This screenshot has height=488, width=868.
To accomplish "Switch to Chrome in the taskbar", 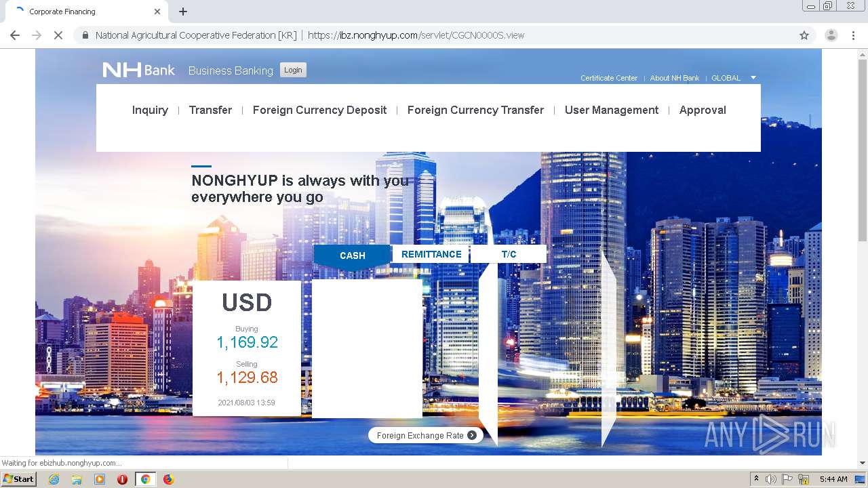I will coord(145,479).
